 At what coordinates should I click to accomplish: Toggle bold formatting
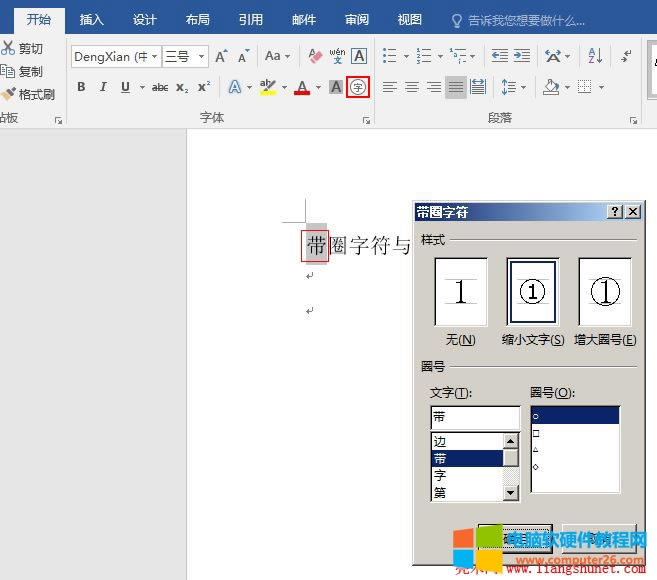coord(81,87)
